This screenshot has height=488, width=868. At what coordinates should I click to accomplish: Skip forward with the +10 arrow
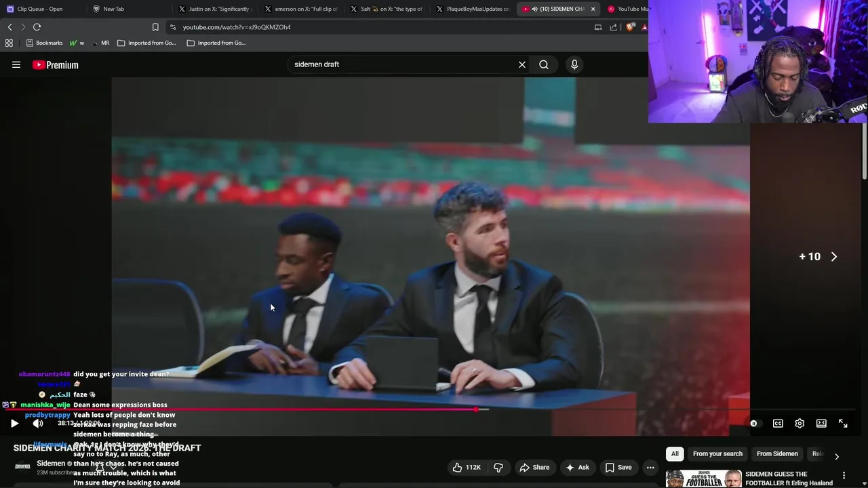point(834,257)
